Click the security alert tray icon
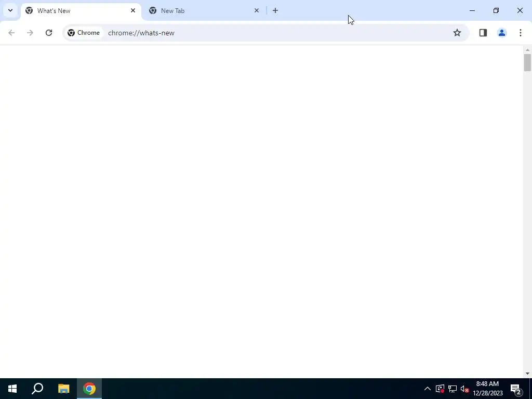The width and height of the screenshot is (532, 399). tap(440, 389)
